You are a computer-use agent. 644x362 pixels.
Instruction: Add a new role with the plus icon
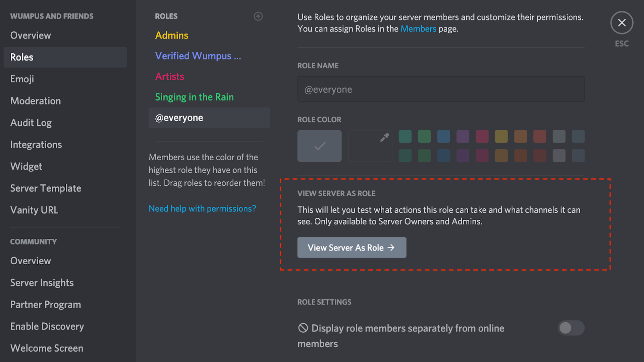coord(258,16)
